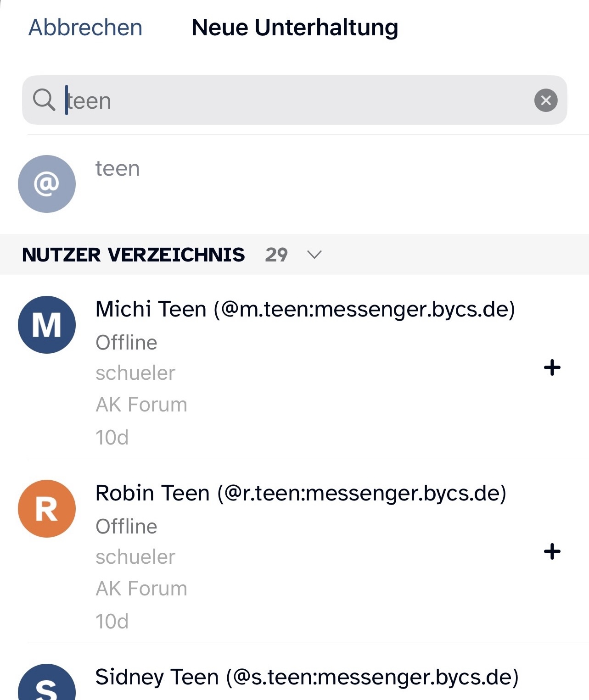Tap the gray @ avatar icon
This screenshot has width=589, height=700.
point(47,184)
